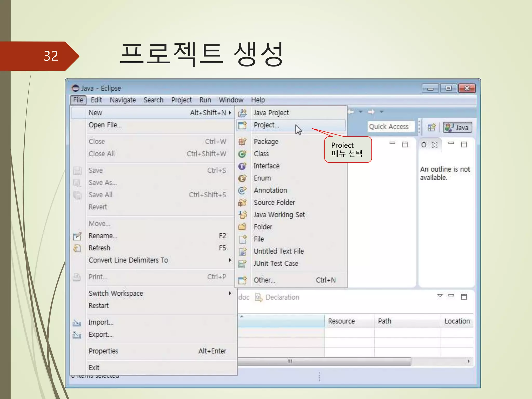
Task: Select Open File... from File menu
Action: pos(153,125)
